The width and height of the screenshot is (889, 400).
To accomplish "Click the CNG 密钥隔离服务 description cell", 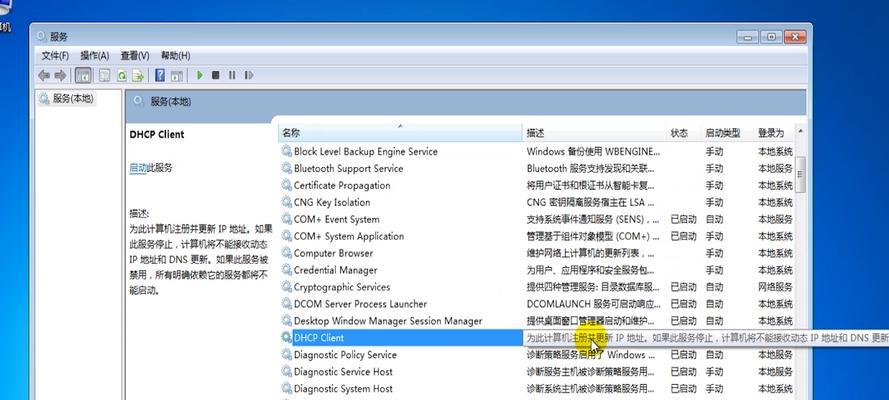I will click(590, 202).
